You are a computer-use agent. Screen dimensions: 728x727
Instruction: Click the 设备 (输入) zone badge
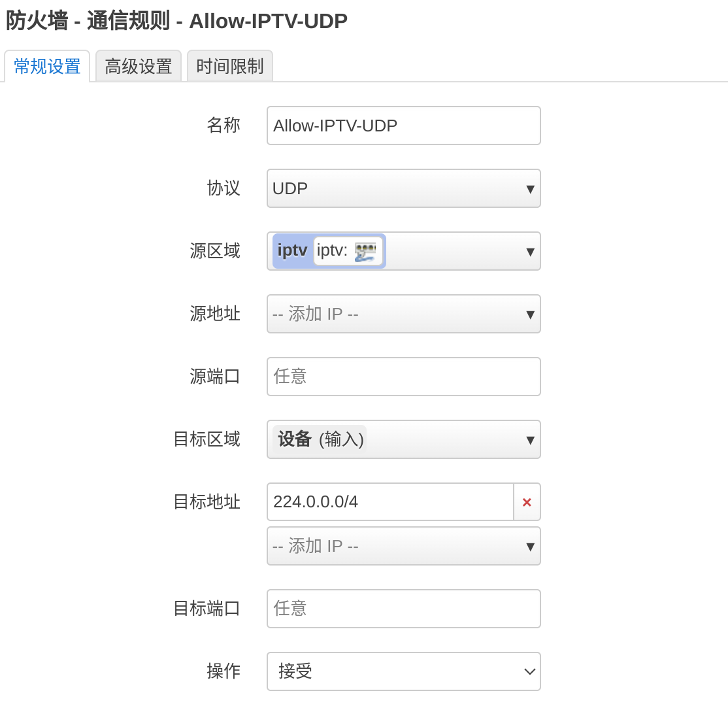pos(320,439)
